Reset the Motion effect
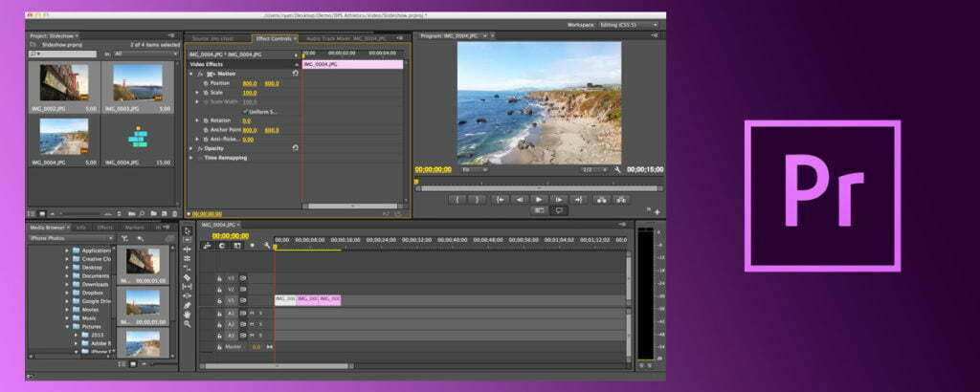The height and width of the screenshot is (392, 980). [295, 73]
